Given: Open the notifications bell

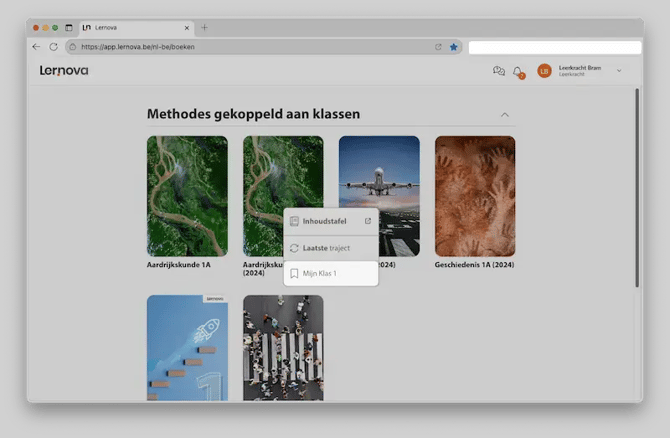Looking at the screenshot, I should pyautogui.click(x=518, y=71).
